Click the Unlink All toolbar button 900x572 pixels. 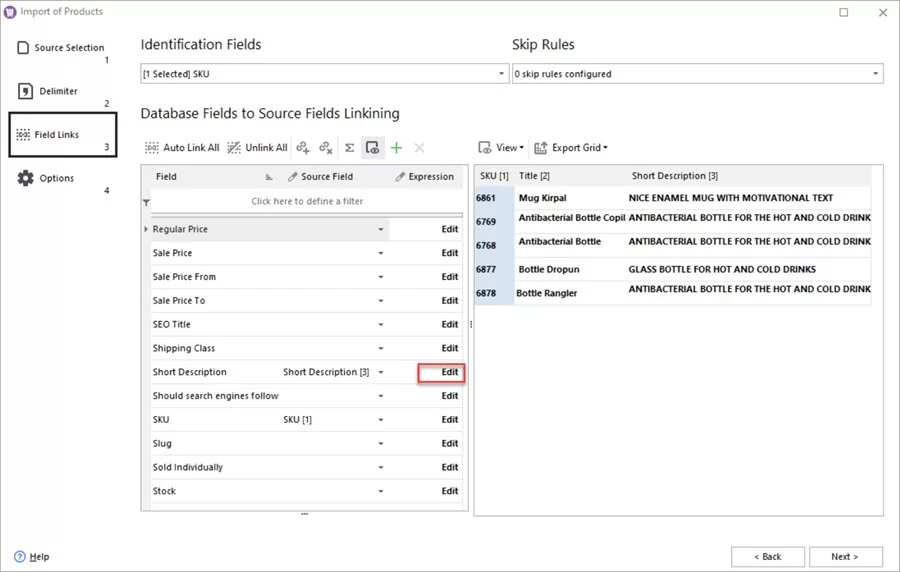click(257, 148)
